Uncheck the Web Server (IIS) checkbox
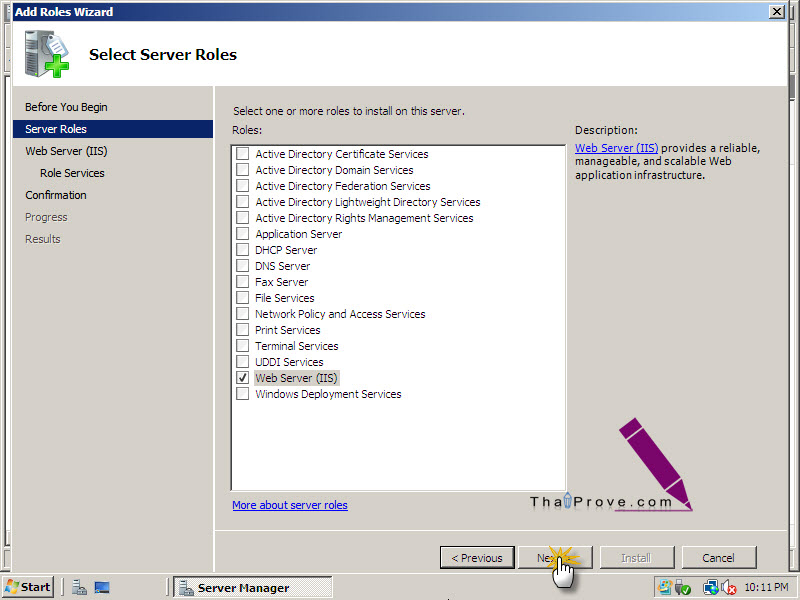 click(x=243, y=378)
